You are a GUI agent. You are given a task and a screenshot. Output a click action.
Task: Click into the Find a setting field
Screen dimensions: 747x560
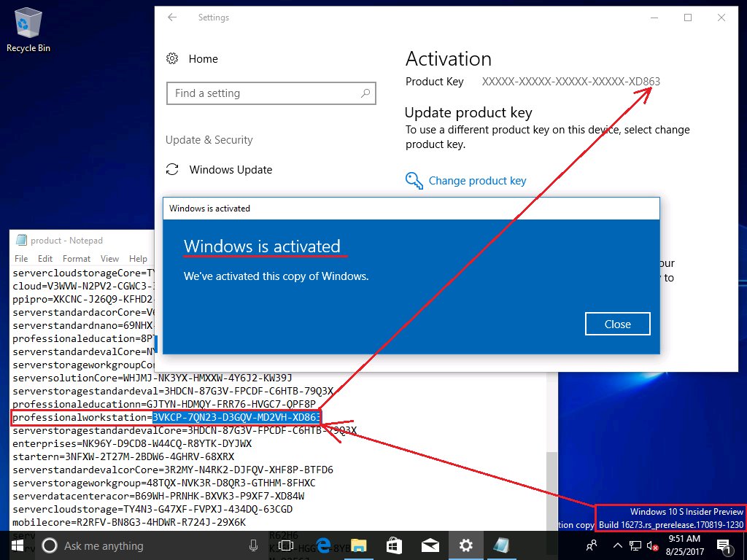[x=271, y=93]
